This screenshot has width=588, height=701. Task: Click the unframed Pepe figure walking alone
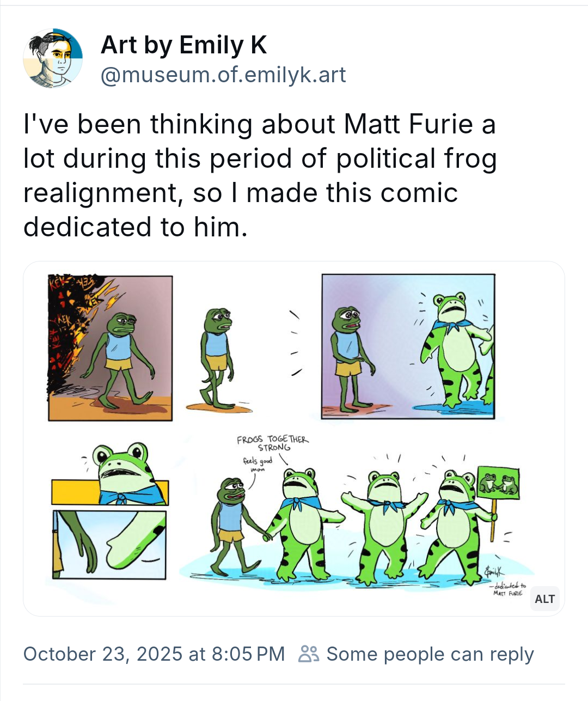tap(218, 357)
